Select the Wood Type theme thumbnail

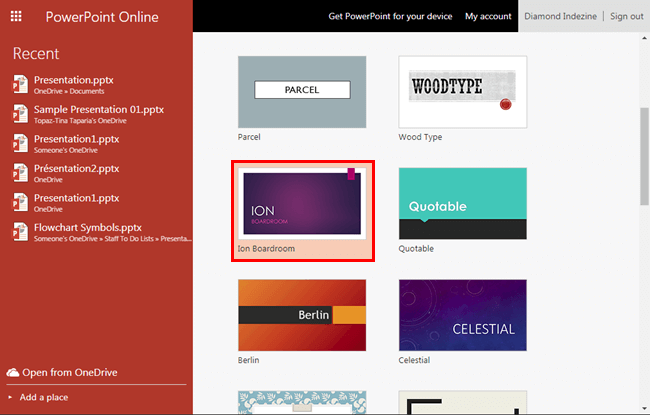click(462, 91)
